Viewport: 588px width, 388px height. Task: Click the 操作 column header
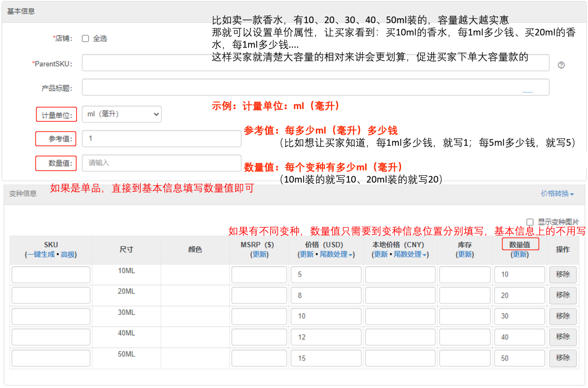click(x=563, y=250)
